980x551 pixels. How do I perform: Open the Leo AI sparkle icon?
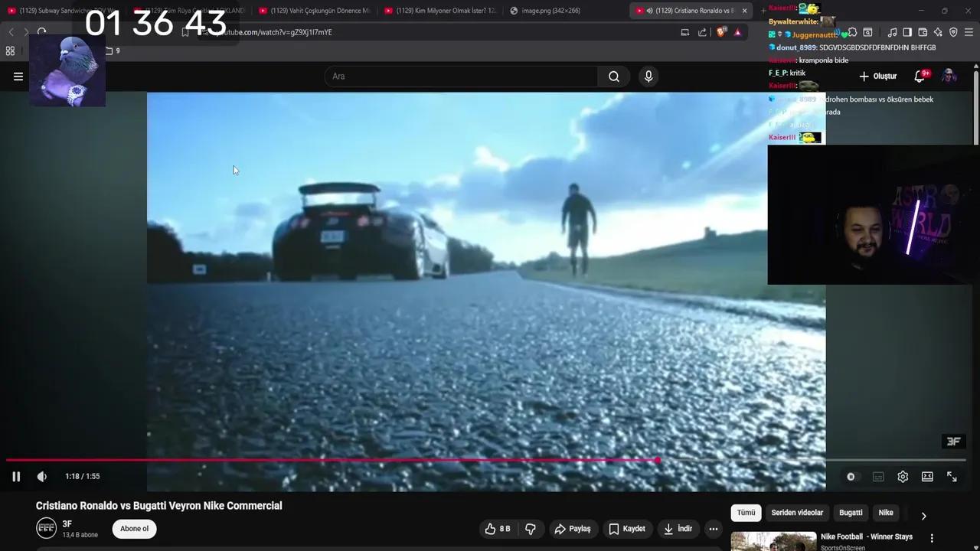click(938, 32)
